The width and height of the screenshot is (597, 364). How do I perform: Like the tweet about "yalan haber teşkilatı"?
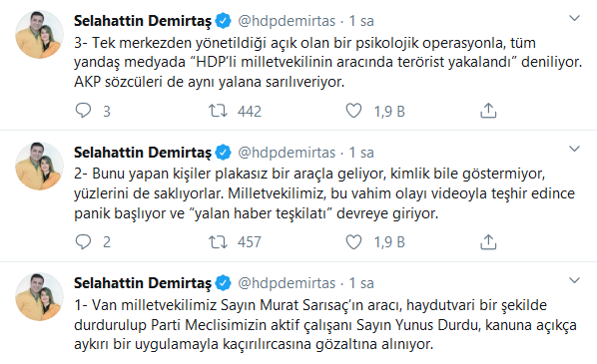tap(353, 242)
